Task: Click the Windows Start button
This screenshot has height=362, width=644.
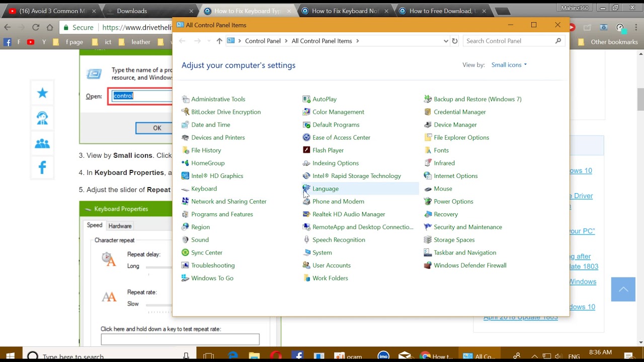Action: pos(10,356)
